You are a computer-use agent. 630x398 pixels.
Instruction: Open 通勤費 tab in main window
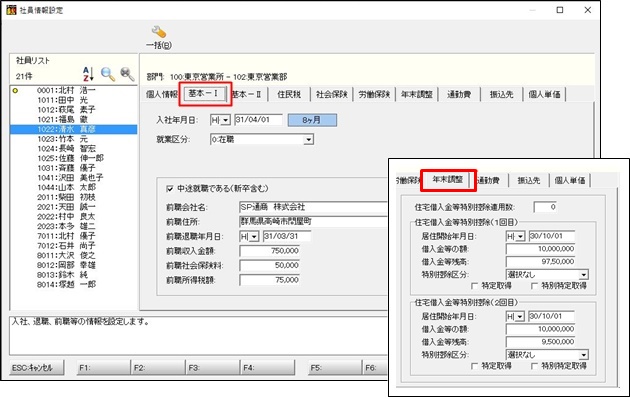[x=459, y=94]
